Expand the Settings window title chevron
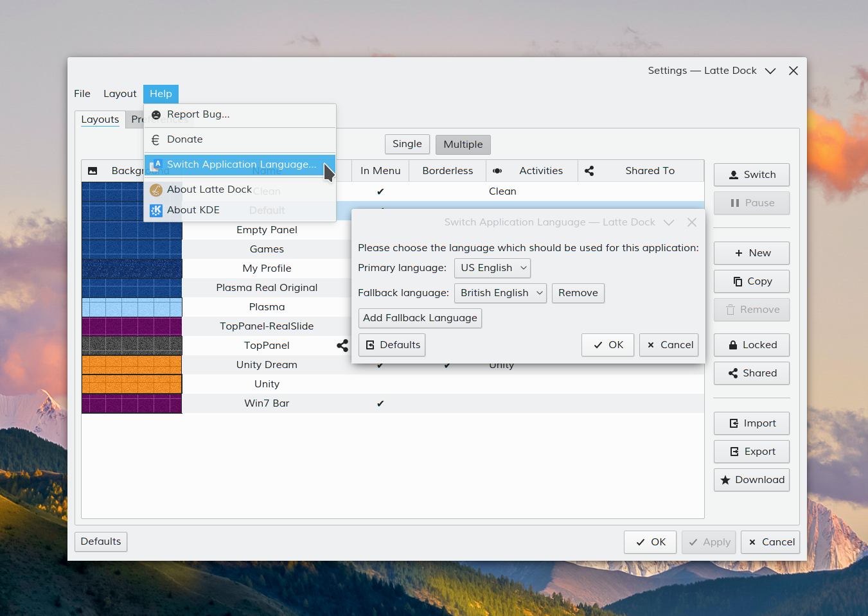Viewport: 868px width, 616px height. pyautogui.click(x=770, y=71)
